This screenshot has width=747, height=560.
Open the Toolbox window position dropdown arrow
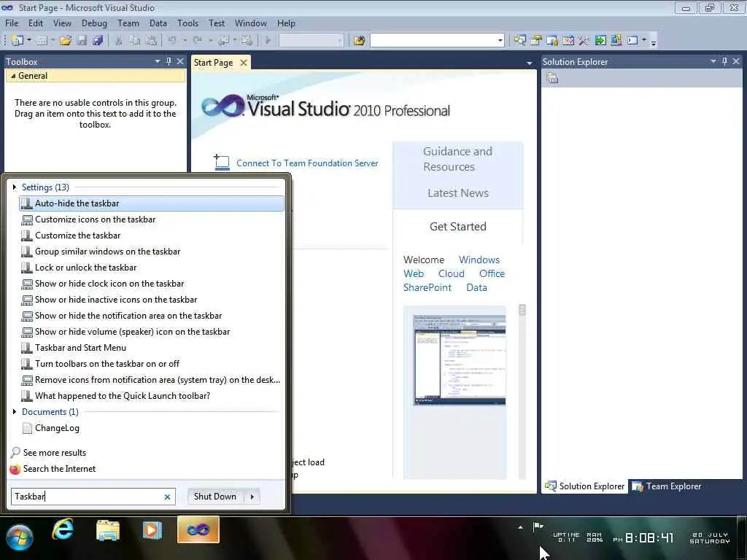(x=158, y=61)
